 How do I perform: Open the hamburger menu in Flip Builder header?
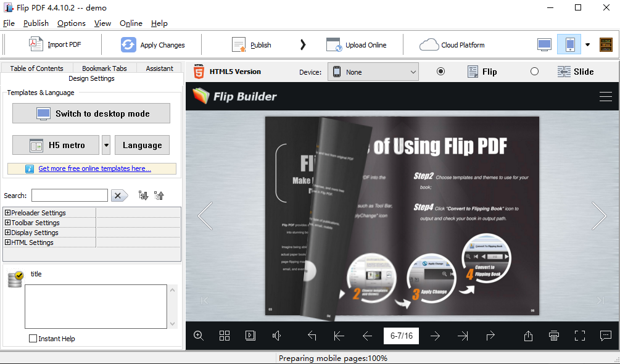point(605,96)
